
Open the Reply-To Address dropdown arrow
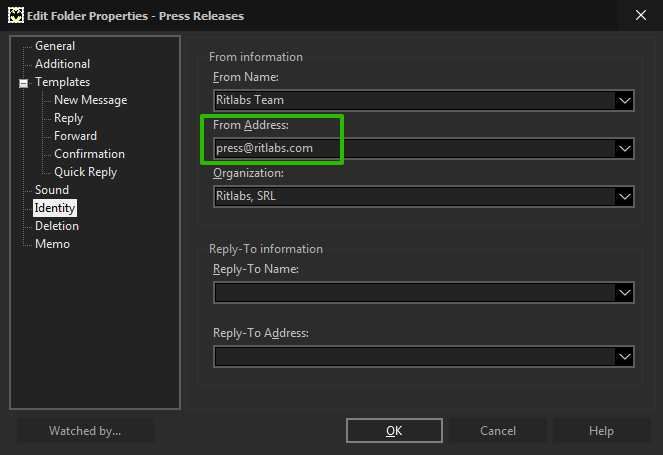pos(625,356)
